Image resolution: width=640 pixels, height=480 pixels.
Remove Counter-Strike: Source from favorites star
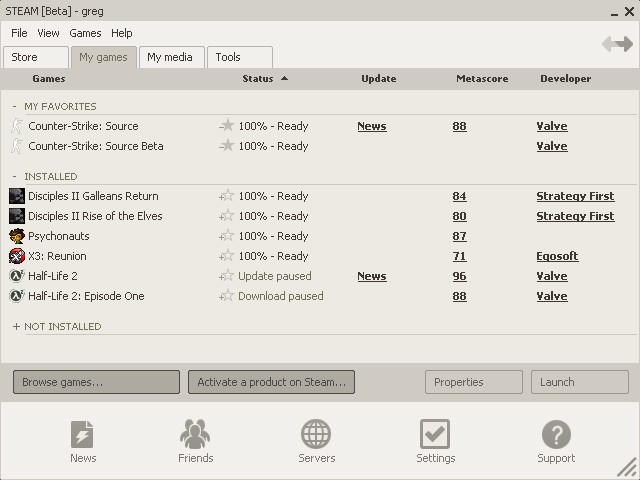227,126
